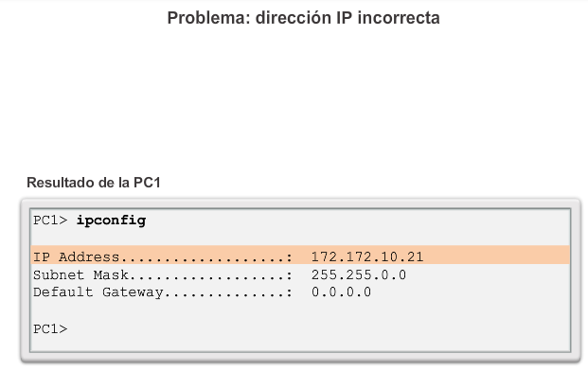The width and height of the screenshot is (588, 371).
Task: Click the Default Gateway label
Action: (98, 291)
